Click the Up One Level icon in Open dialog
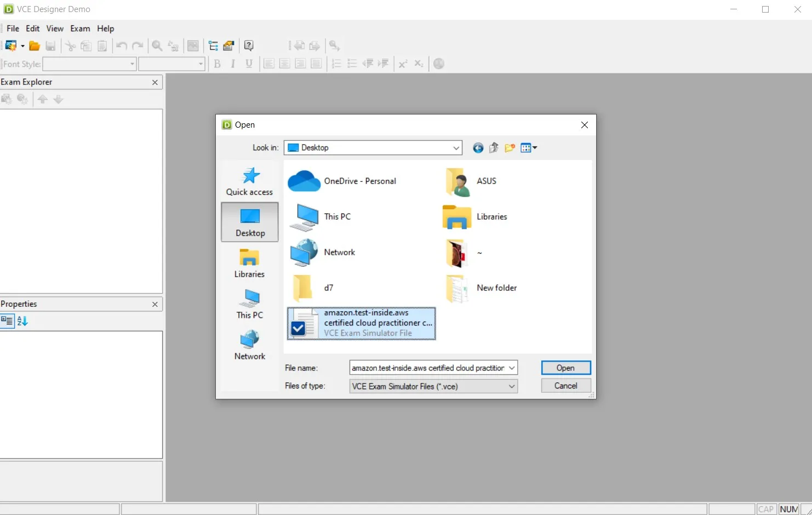The width and height of the screenshot is (812, 515). click(x=493, y=147)
